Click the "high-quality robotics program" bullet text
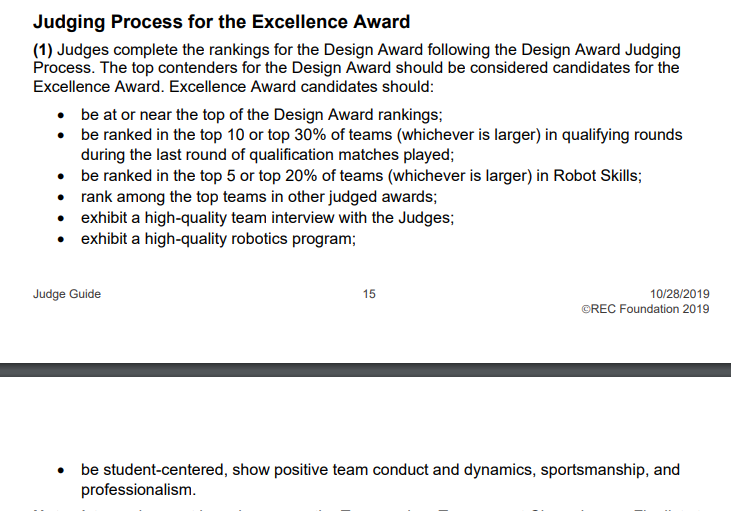Screen dimensions: 731x511 (218, 239)
